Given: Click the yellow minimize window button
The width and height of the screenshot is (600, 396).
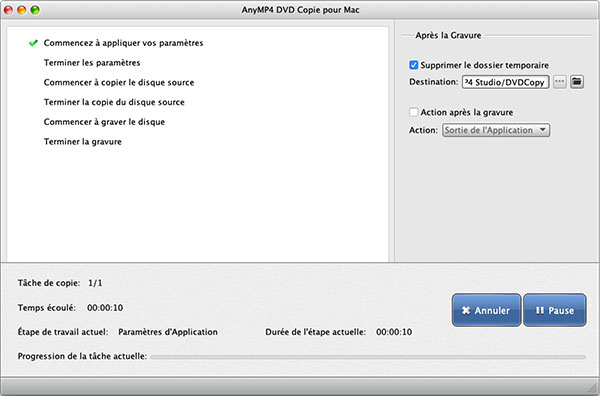Looking at the screenshot, I should click(21, 10).
